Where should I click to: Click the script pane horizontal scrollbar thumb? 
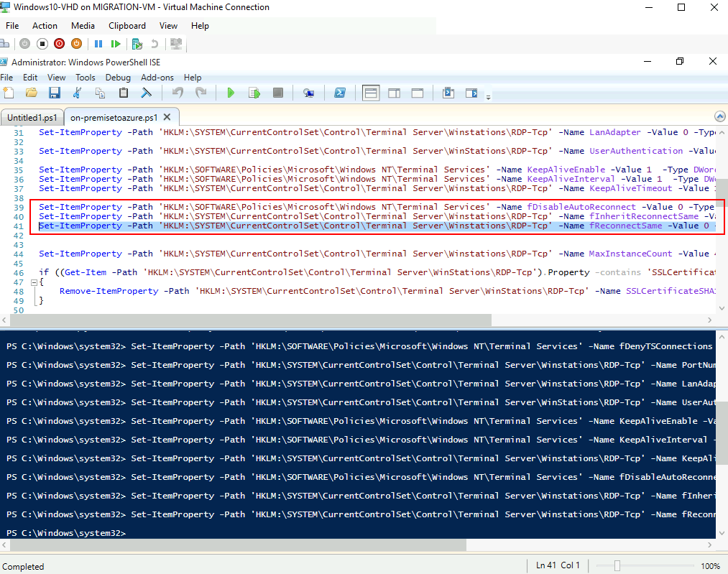coord(250,320)
